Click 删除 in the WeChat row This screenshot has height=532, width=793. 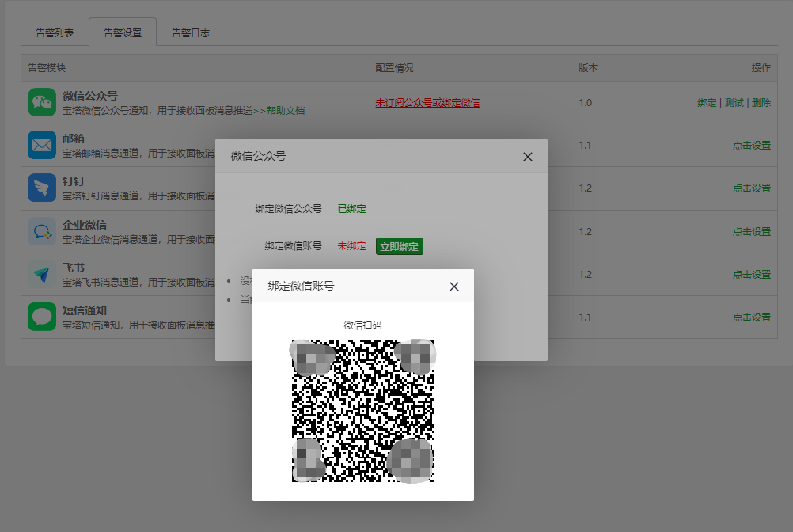(x=761, y=103)
